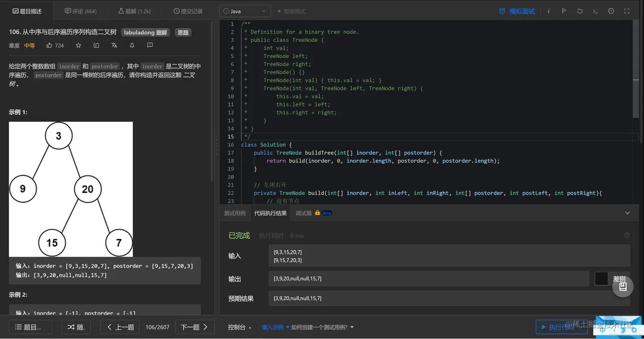Click the 输入 test input field
The image size is (644, 339).
(449, 256)
